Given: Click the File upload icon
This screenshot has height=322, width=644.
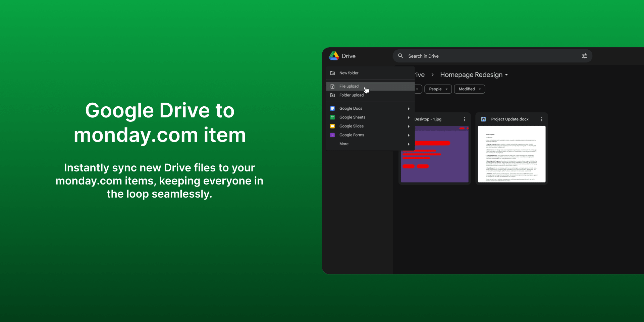Looking at the screenshot, I should pos(332,86).
